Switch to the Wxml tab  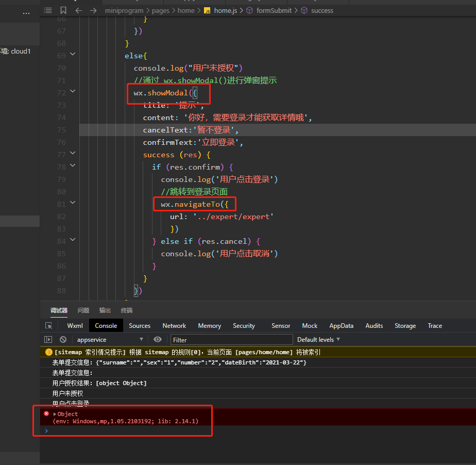[x=75, y=326]
